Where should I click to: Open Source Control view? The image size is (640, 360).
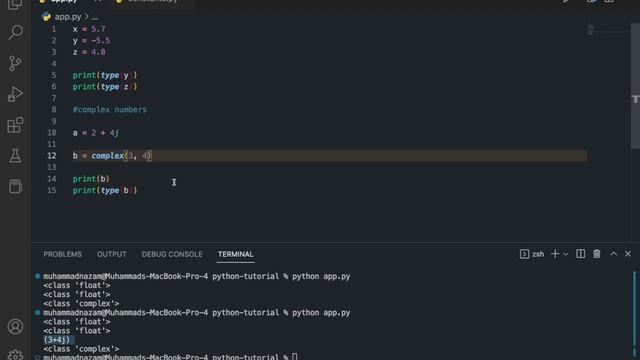pyautogui.click(x=15, y=63)
